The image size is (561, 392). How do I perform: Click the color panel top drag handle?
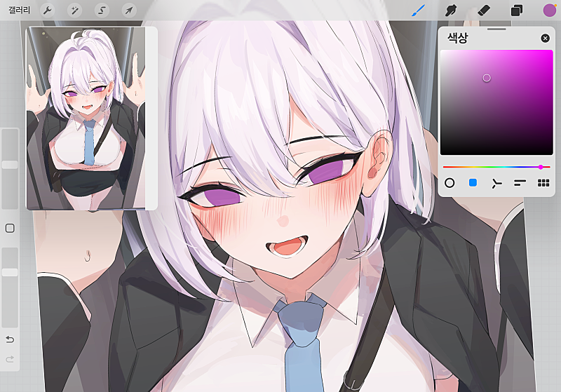pyautogui.click(x=496, y=29)
